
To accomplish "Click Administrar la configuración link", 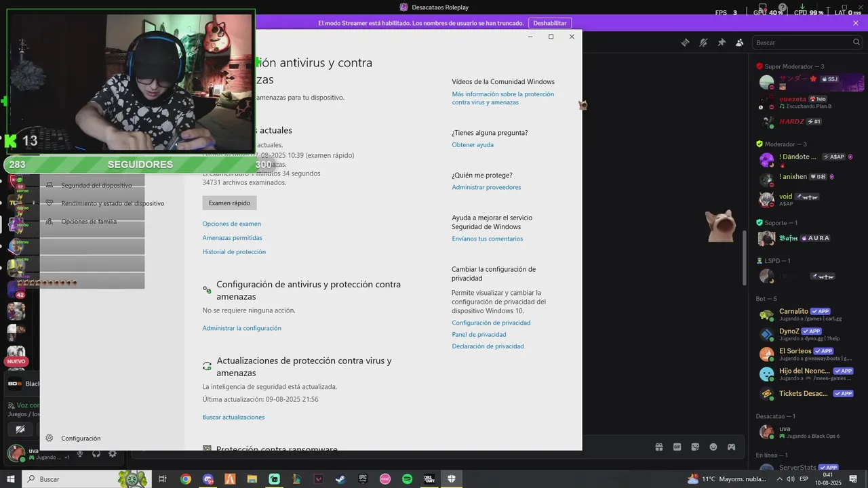I will click(x=241, y=328).
